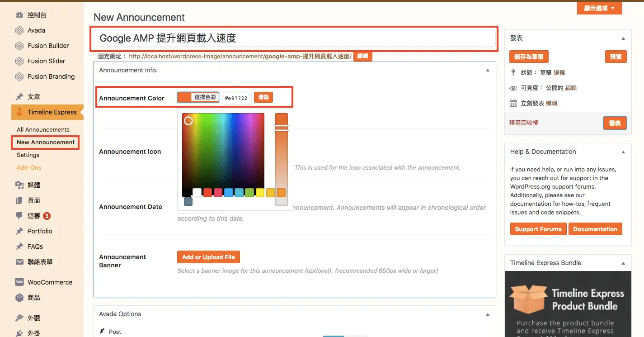Open the 媒體 media icon
Image resolution: width=644 pixels, height=337 pixels.
19,185
